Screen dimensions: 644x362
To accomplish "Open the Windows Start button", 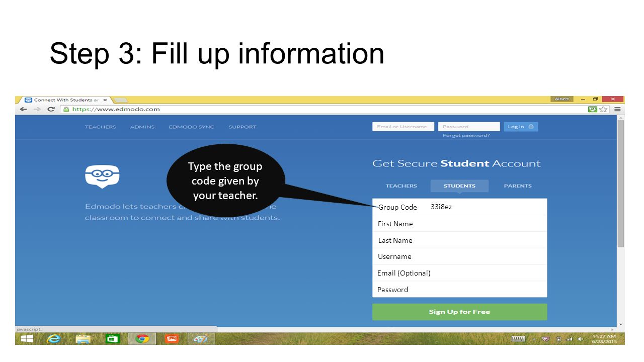I will coord(27,339).
